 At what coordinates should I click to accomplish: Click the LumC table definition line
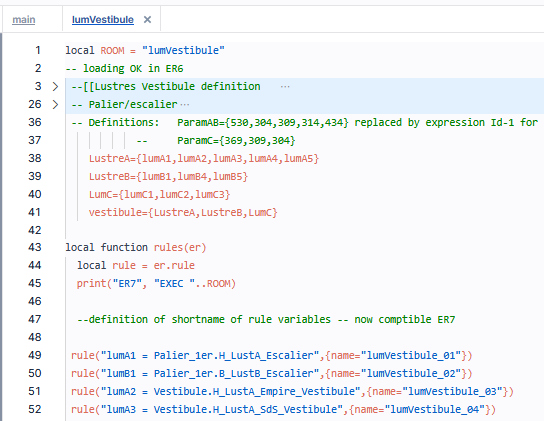[159, 194]
